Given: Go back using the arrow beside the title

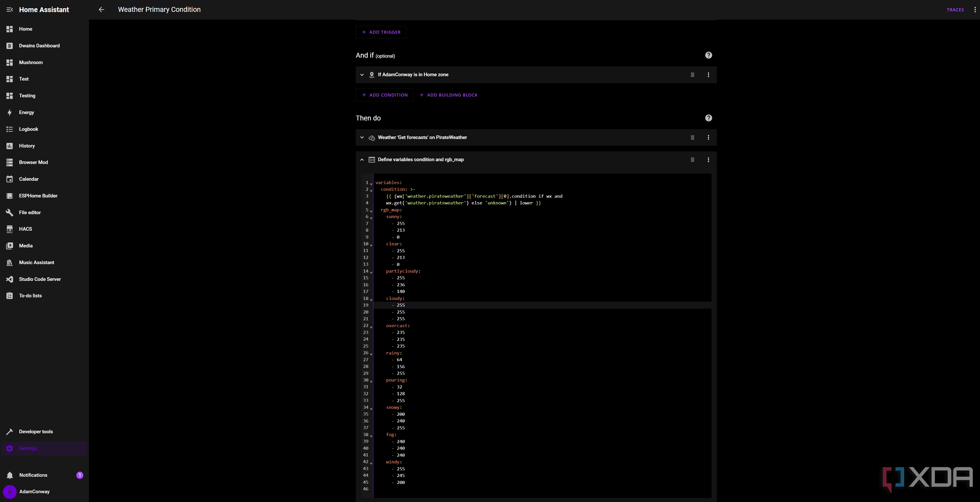Looking at the screenshot, I should tap(101, 10).
